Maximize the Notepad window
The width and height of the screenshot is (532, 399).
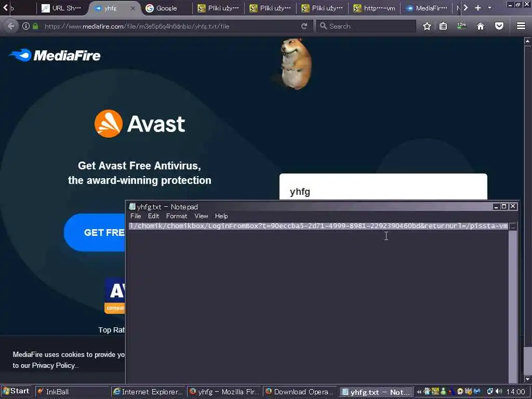504,206
